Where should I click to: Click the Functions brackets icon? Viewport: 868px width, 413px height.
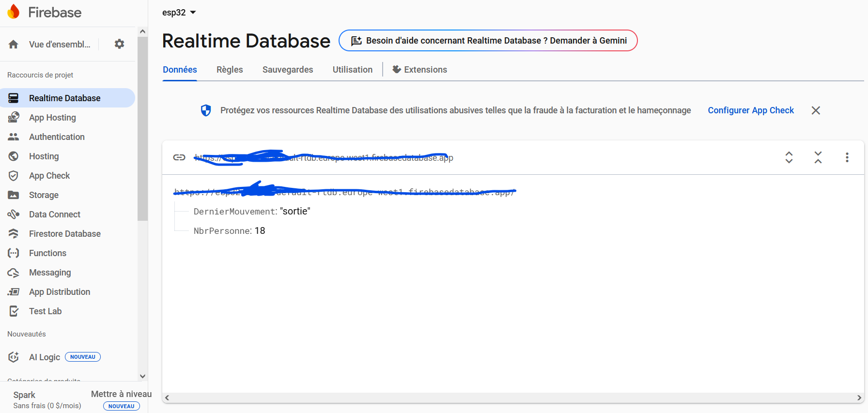tap(14, 253)
